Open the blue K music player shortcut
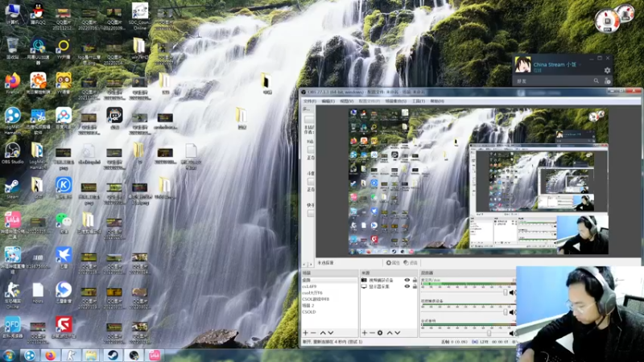644x362 pixels. (x=64, y=188)
